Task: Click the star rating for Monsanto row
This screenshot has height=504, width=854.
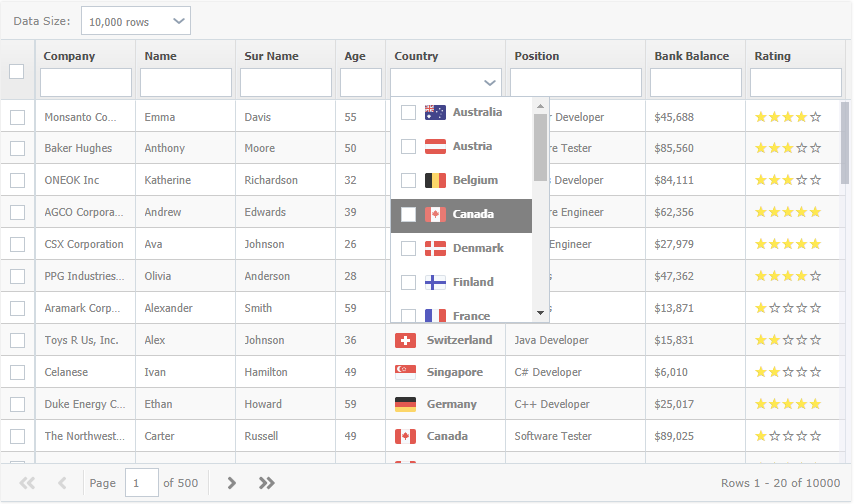Action: point(788,117)
